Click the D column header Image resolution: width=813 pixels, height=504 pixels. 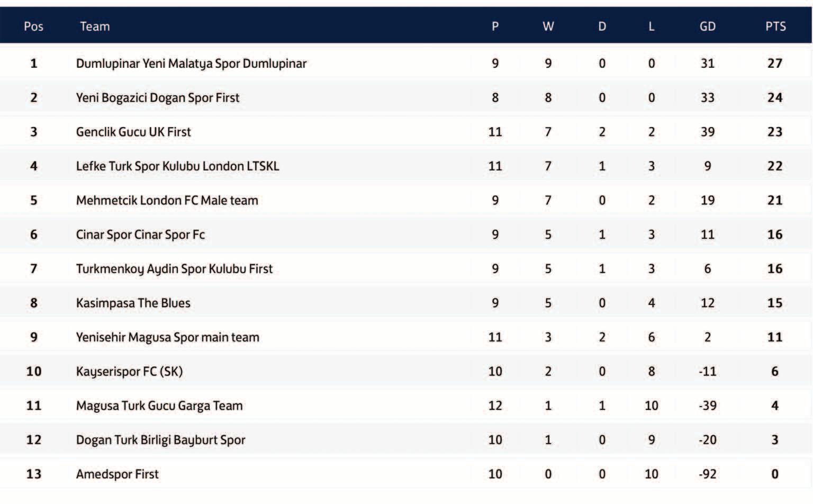[x=602, y=26]
